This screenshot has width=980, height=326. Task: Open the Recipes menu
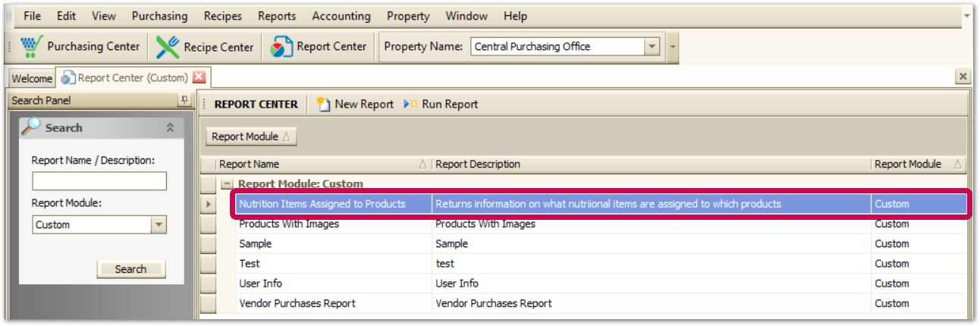pyautogui.click(x=223, y=16)
